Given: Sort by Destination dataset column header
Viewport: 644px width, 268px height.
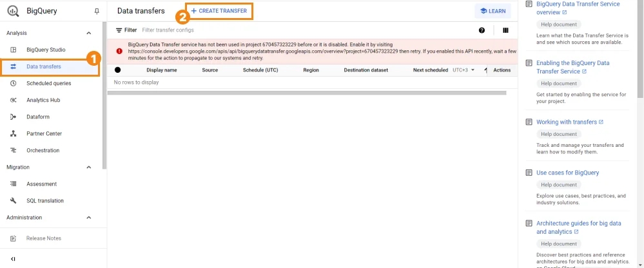Looking at the screenshot, I should (366, 70).
